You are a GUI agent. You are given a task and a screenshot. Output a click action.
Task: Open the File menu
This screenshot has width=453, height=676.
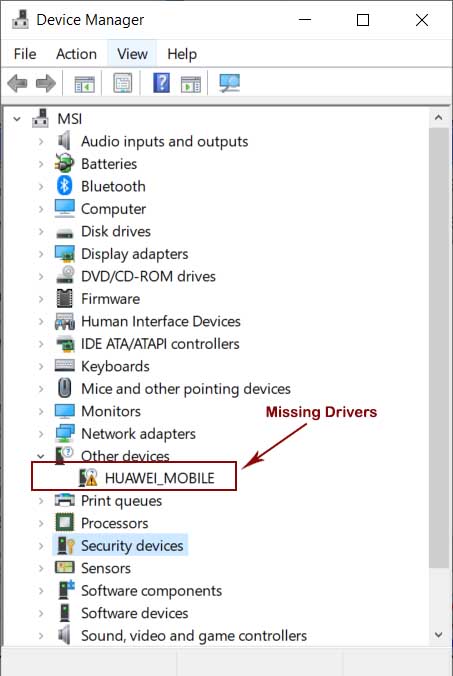click(x=25, y=54)
